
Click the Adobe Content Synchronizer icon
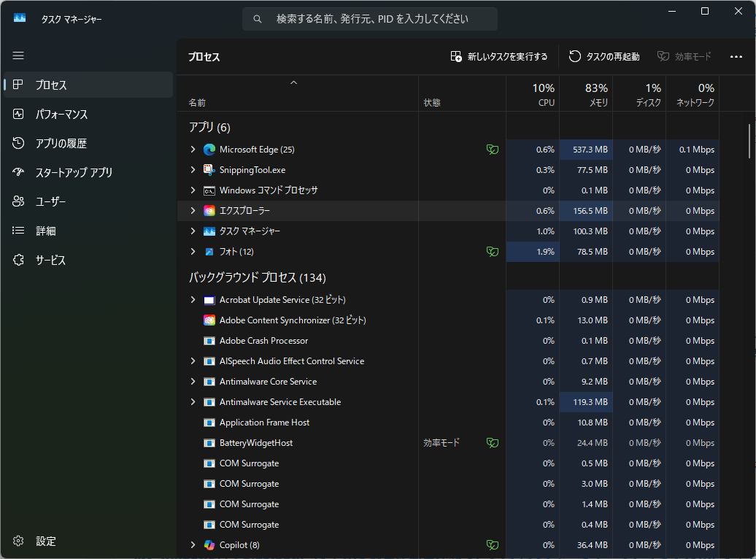[x=209, y=320]
